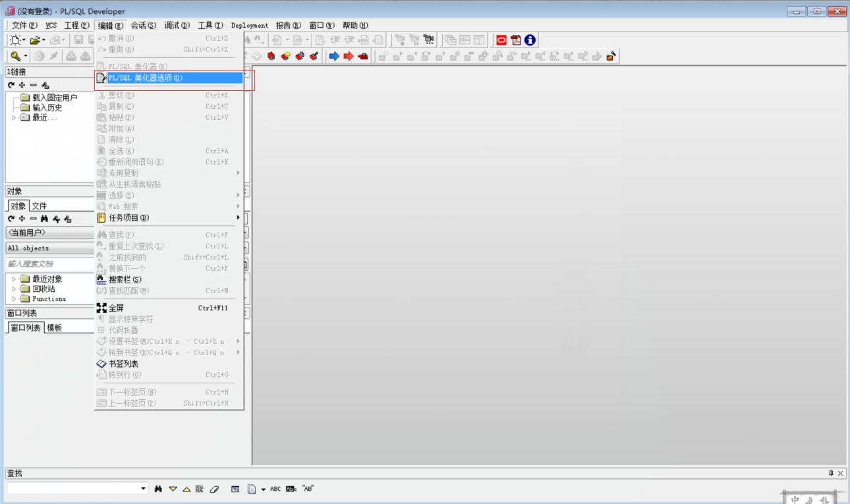Open the search text history dropdown arrow
The height and width of the screenshot is (504, 850).
coord(144,489)
